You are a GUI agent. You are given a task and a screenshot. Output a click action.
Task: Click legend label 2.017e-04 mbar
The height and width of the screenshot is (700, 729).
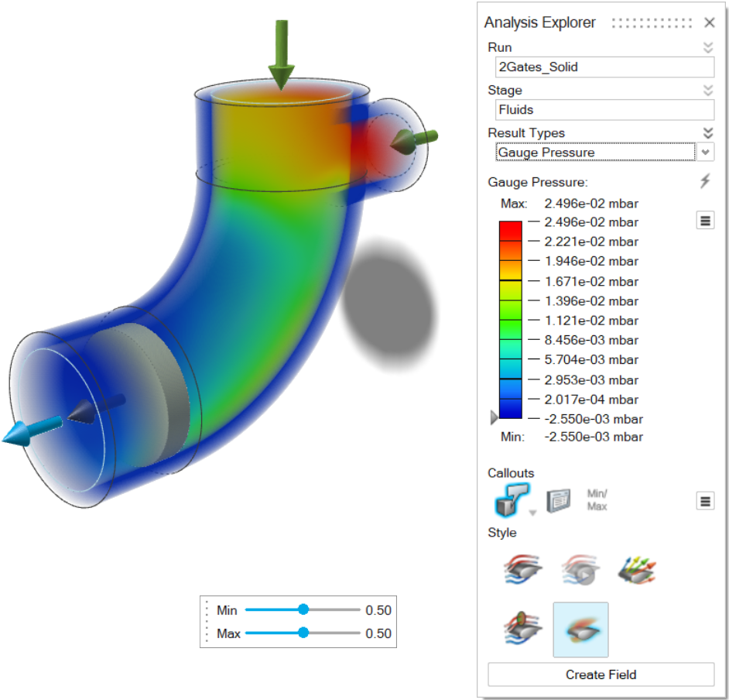pos(591,400)
